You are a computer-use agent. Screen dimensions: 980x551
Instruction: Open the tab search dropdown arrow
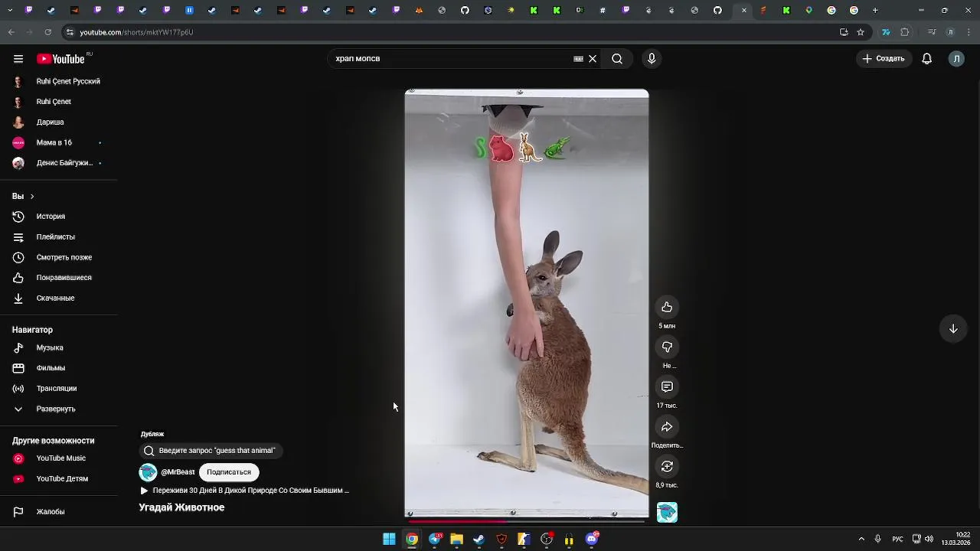[10, 11]
